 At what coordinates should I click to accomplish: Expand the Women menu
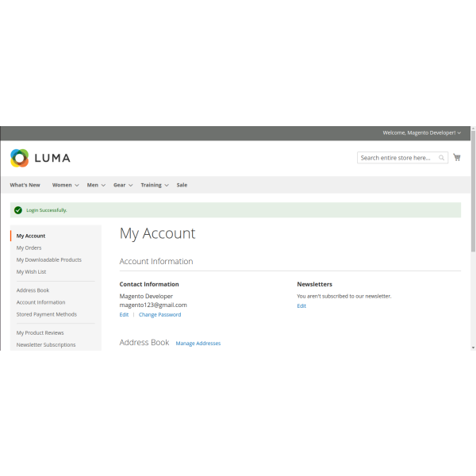point(65,185)
